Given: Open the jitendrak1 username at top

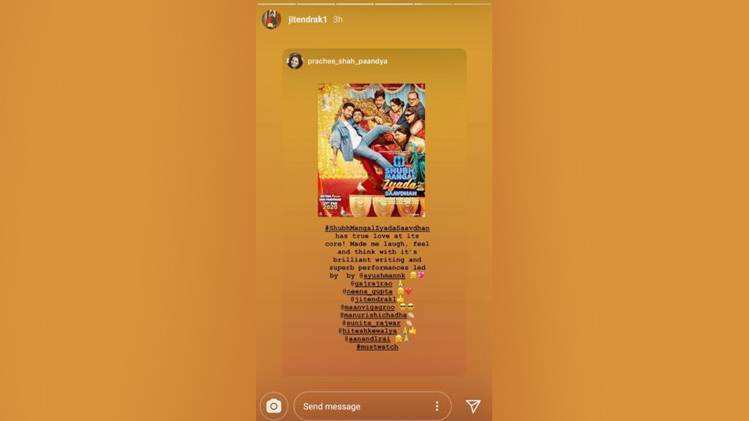Looking at the screenshot, I should 308,20.
